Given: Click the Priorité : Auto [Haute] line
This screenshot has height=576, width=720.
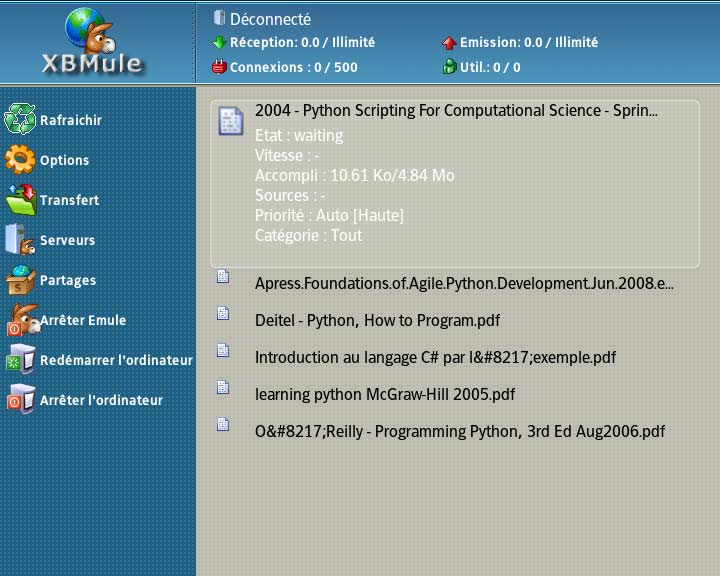Looking at the screenshot, I should 329,215.
